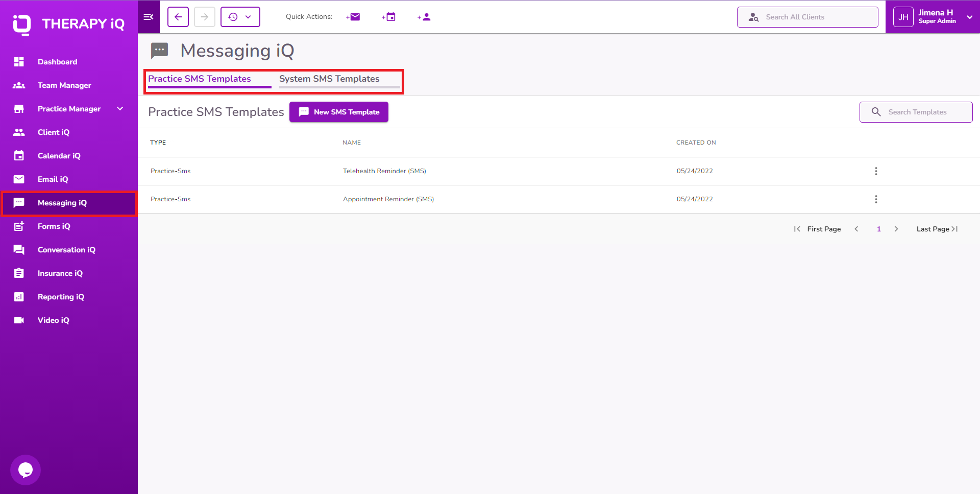Open options for Appointment Reminder template
This screenshot has height=494, width=980.
pyautogui.click(x=876, y=199)
